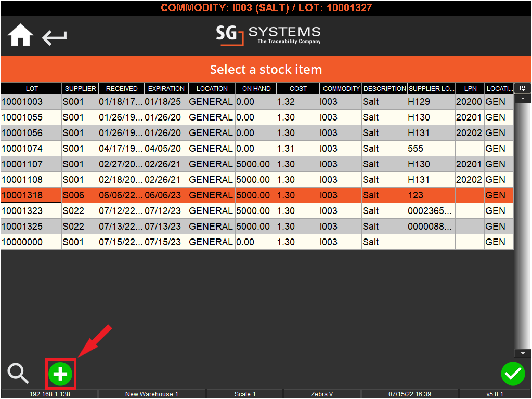
Task: Click supplier lot 0002365... cell
Action: tap(431, 211)
